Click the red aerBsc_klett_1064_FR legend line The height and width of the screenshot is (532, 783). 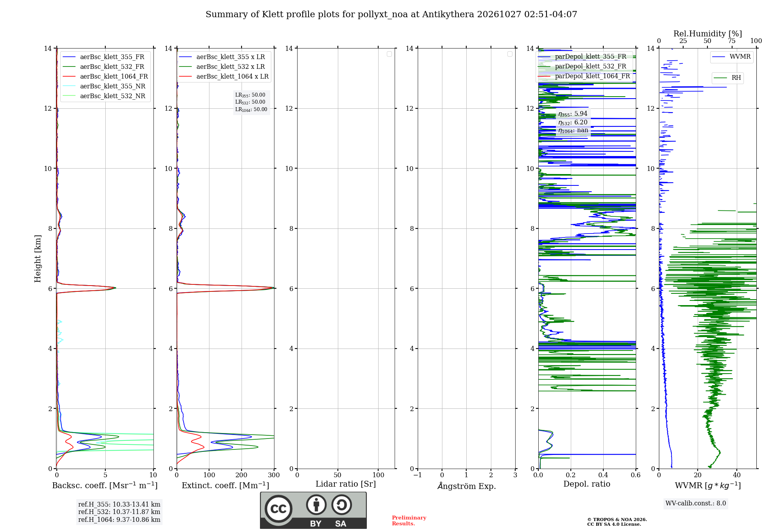click(69, 77)
